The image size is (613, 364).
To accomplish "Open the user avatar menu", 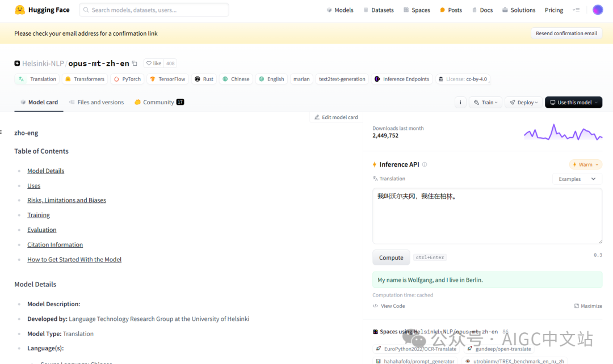I will pyautogui.click(x=597, y=10).
